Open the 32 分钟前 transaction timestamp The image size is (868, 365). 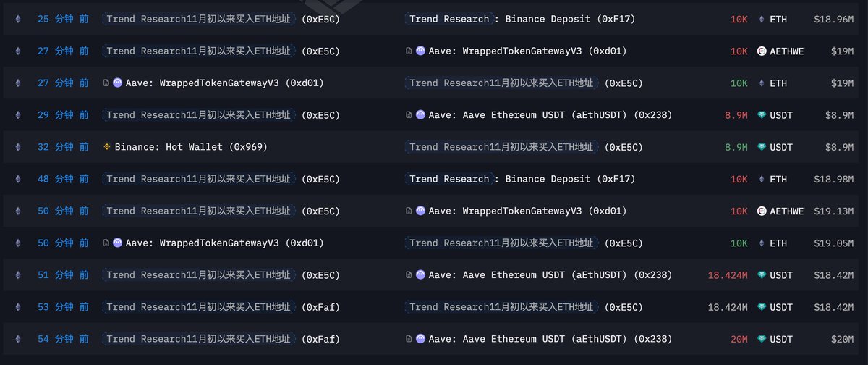tap(64, 147)
